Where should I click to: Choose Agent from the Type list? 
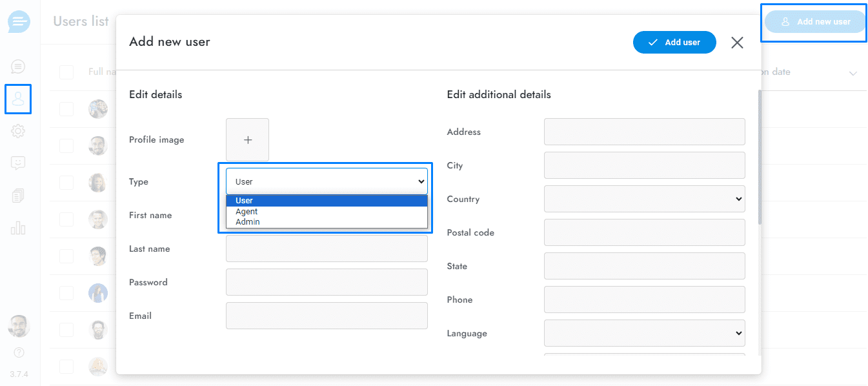[x=247, y=212]
